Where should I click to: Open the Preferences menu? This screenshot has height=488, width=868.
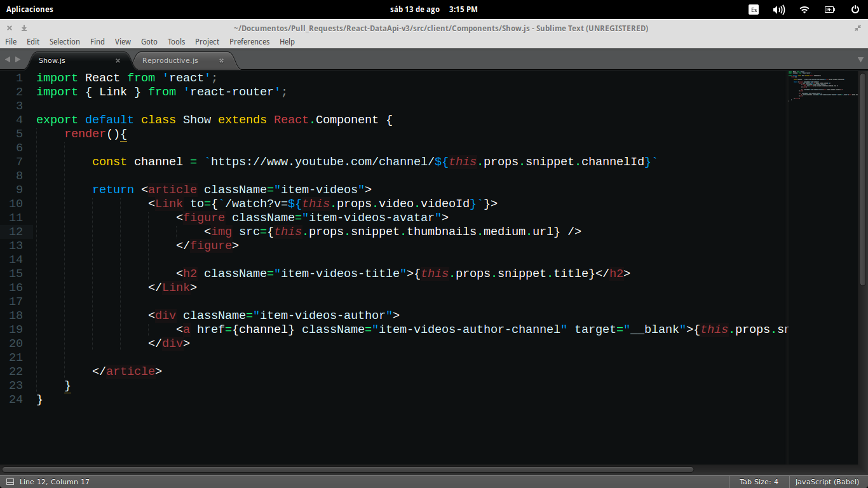(x=249, y=41)
